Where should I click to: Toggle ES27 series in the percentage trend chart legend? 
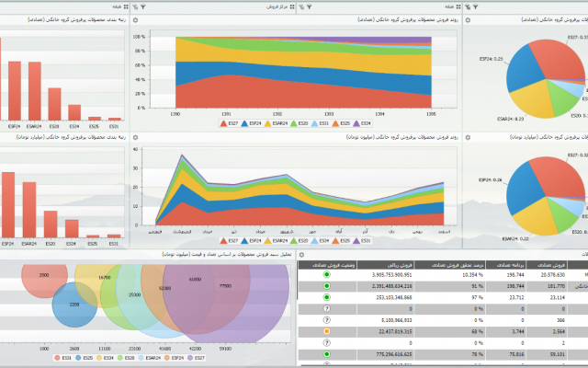pyautogui.click(x=229, y=123)
